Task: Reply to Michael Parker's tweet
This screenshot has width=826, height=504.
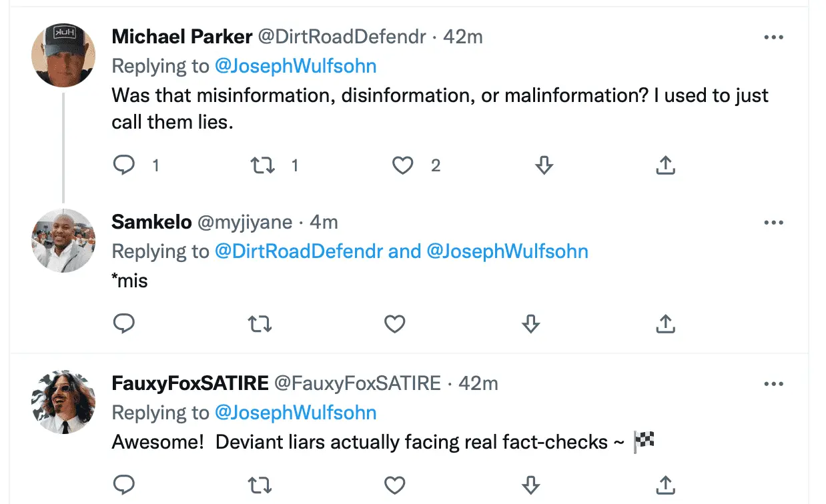Action: [124, 165]
